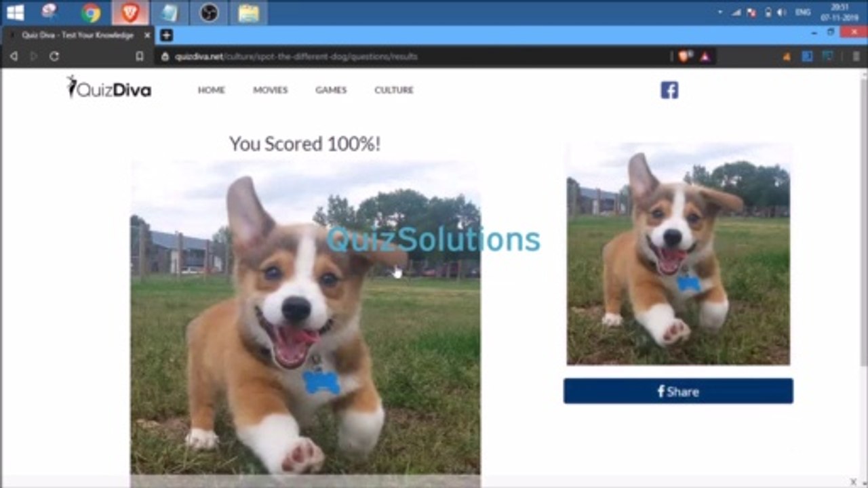This screenshot has height=488, width=868.
Task: Click the orange extension icon in the toolbar
Action: click(787, 57)
